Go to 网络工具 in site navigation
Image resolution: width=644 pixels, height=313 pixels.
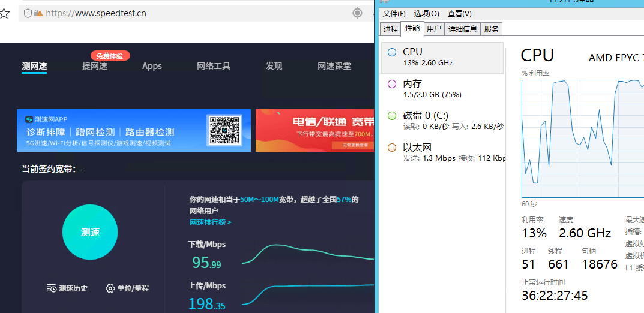[x=214, y=66]
